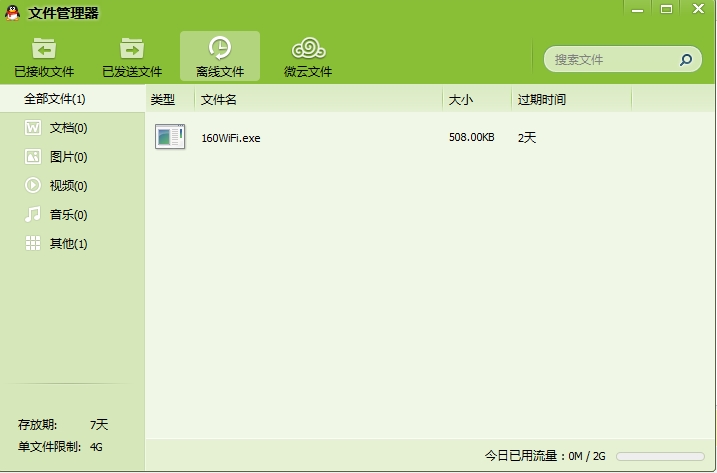Sort by 类型 column header
717x473 pixels.
[163, 100]
